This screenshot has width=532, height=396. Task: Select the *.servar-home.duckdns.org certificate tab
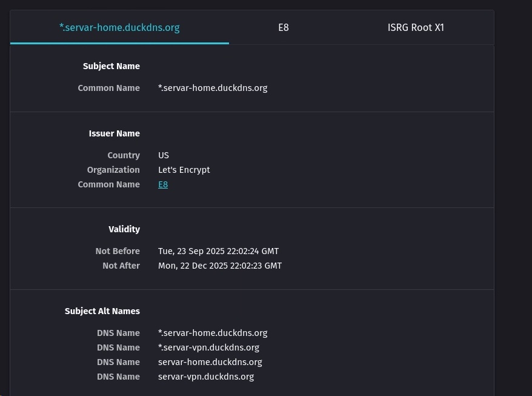point(119,27)
